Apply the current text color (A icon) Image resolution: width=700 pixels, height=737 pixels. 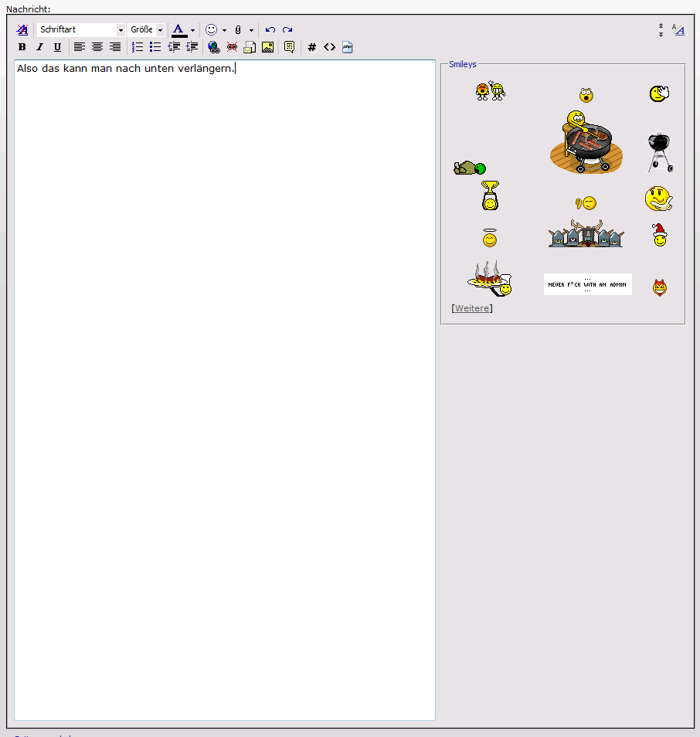coord(178,29)
